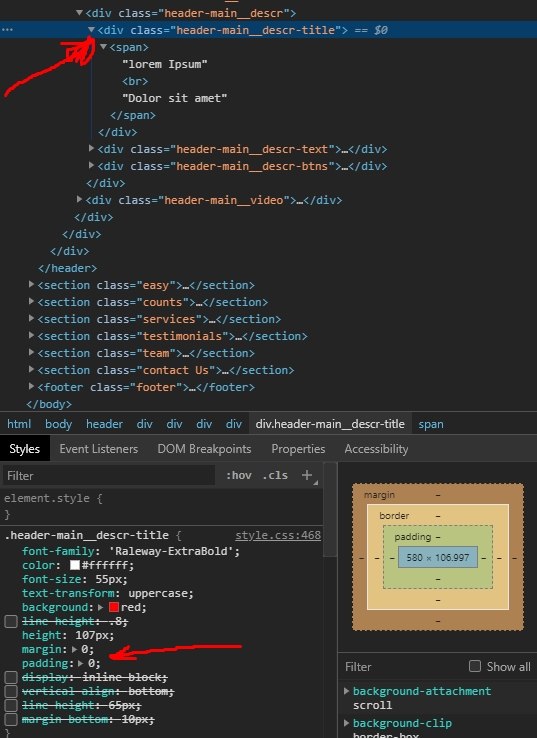Select the <br> element row
537x738 pixels.
[135, 81]
